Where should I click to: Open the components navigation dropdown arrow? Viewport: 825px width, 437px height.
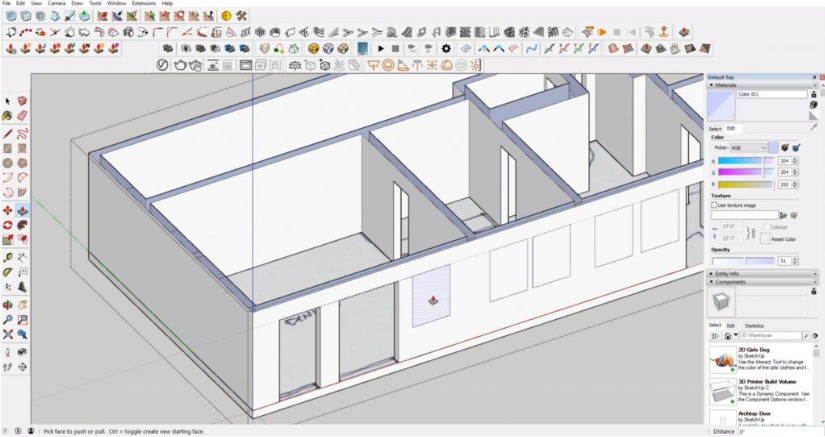[736, 336]
